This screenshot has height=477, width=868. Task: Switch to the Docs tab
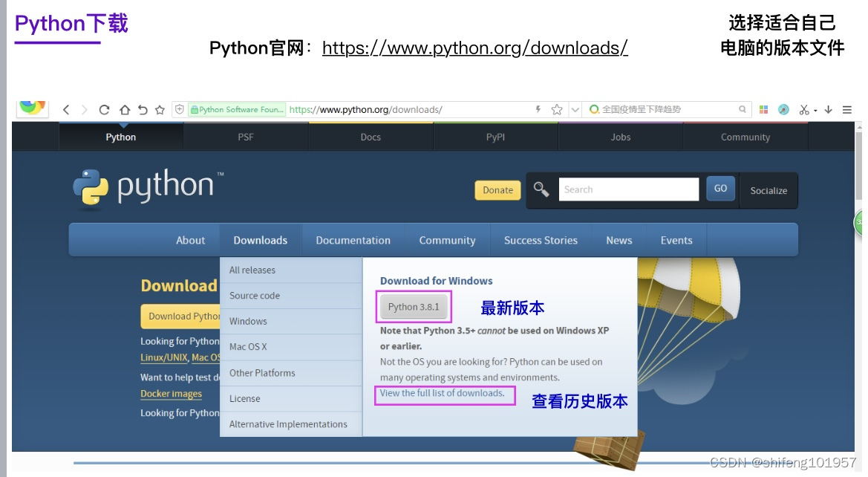click(x=371, y=137)
